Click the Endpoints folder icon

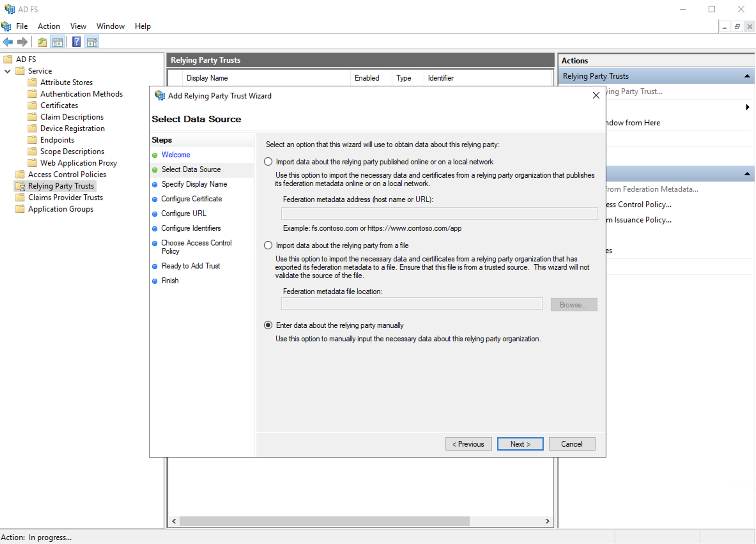[32, 140]
